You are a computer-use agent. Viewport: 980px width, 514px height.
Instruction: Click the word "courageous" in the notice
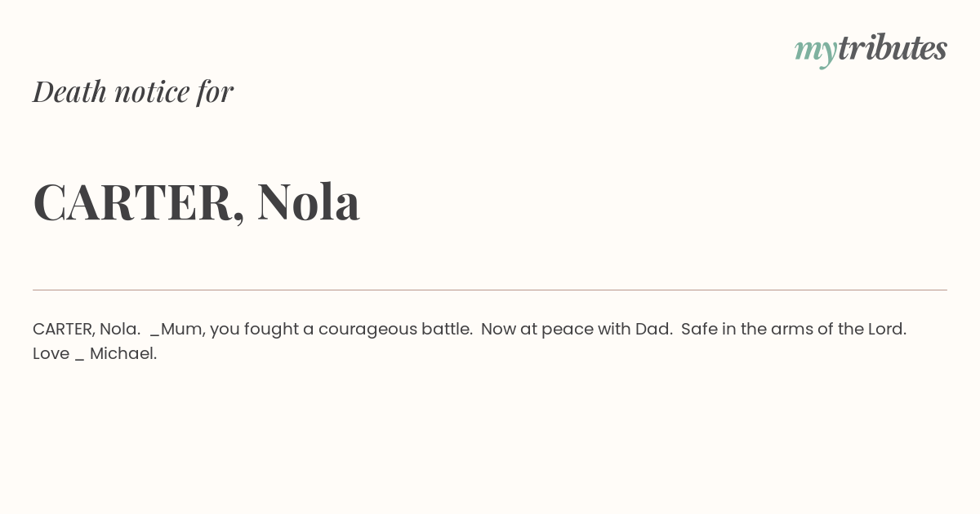[367, 330]
